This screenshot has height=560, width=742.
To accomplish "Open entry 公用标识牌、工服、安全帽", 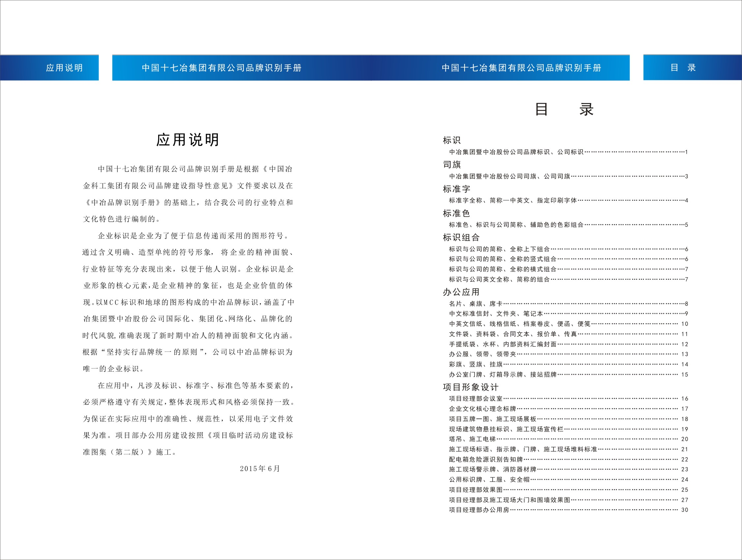I will (569, 480).
